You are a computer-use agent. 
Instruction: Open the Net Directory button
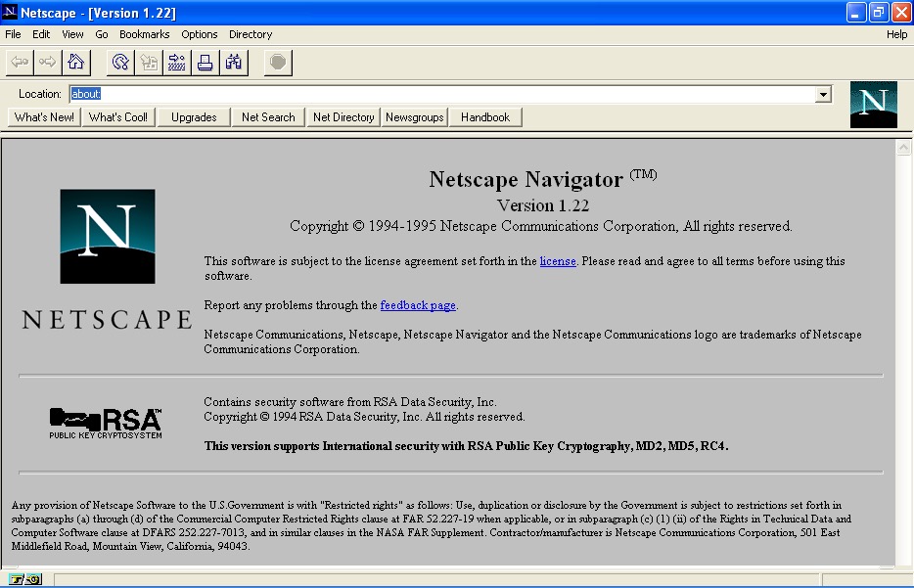(x=343, y=117)
